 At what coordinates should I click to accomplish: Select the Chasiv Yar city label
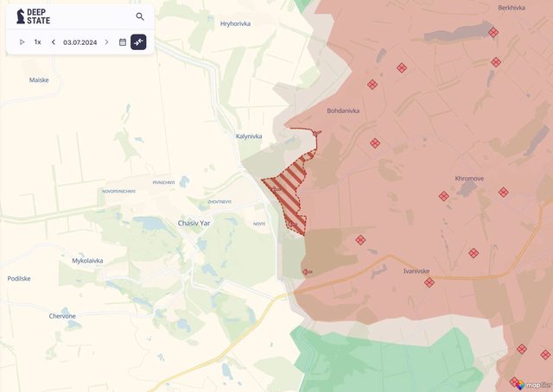tap(194, 223)
